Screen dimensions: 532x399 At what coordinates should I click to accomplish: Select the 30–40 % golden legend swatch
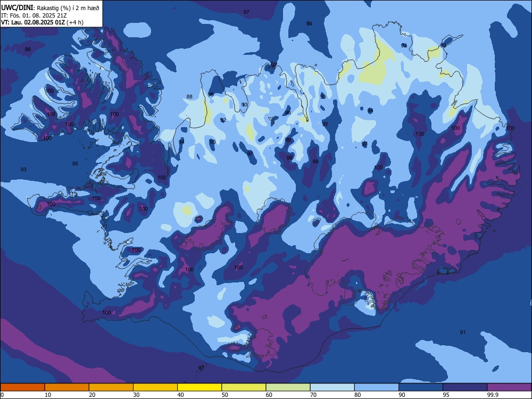(155, 387)
